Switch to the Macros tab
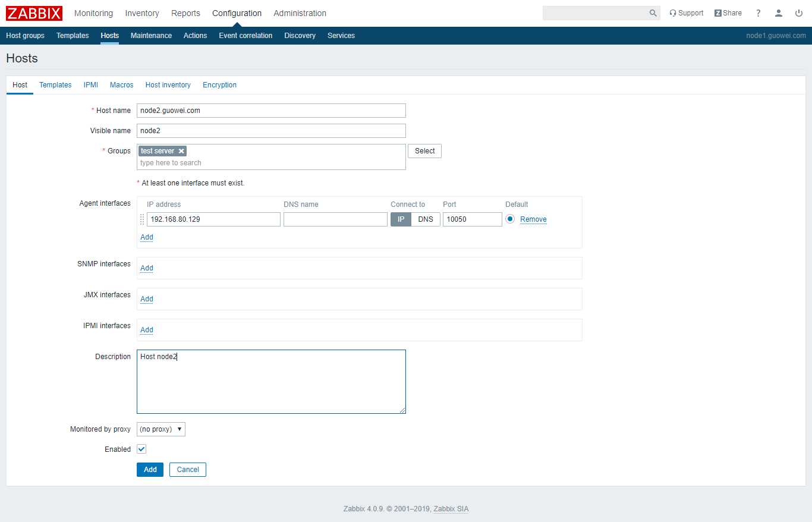This screenshot has height=522, width=812. [122, 85]
